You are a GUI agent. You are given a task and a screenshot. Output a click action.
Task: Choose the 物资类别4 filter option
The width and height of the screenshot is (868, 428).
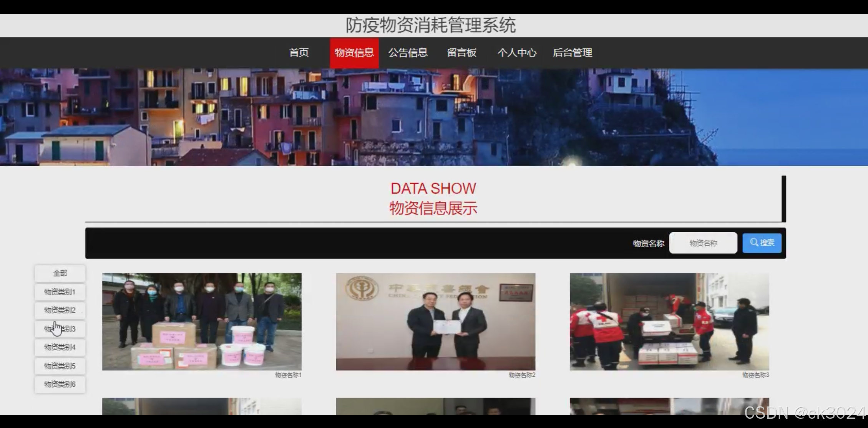coord(60,347)
